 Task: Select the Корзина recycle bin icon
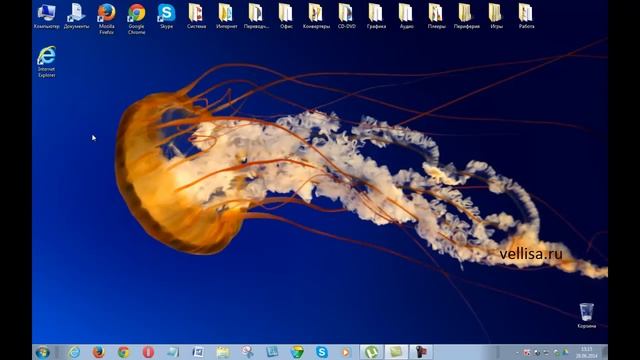coord(587,315)
